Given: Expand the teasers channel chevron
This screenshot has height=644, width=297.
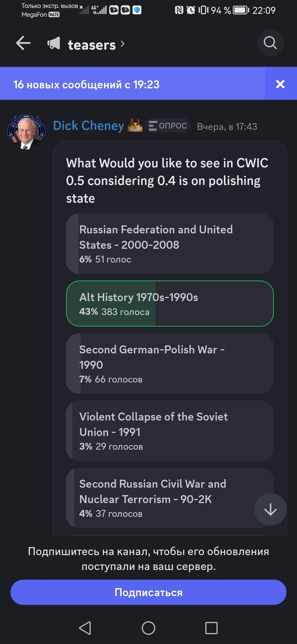Looking at the screenshot, I should coord(123,44).
